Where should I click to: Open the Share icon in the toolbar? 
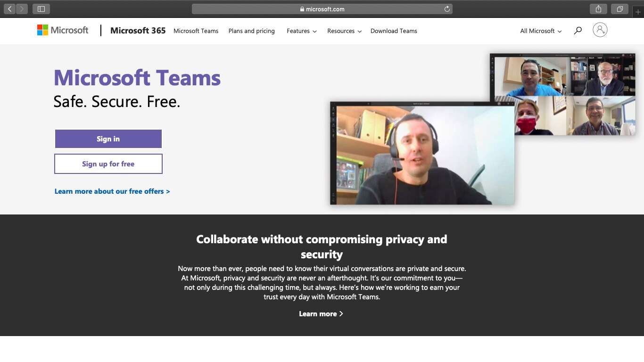point(598,8)
